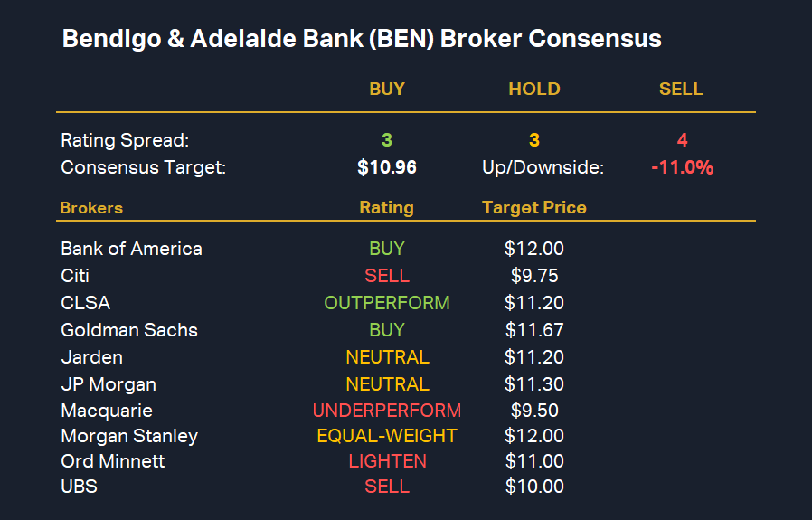Select Morgan Stanley broker name

[x=128, y=436]
